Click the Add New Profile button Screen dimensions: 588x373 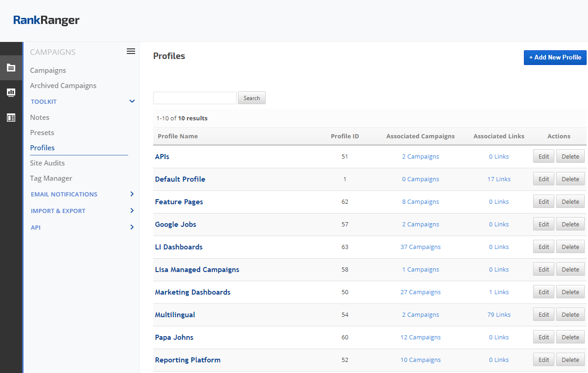click(x=555, y=58)
